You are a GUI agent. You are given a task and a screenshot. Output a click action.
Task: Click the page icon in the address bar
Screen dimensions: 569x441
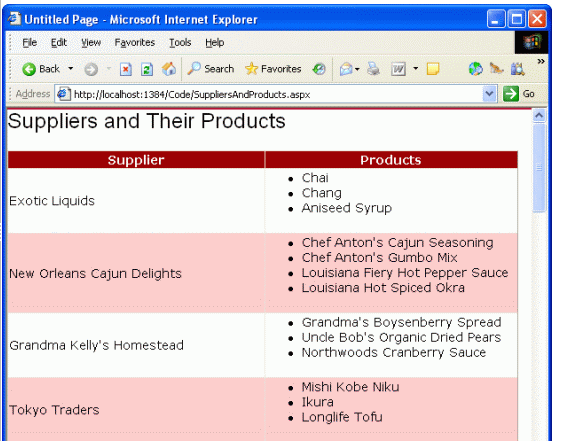click(64, 94)
